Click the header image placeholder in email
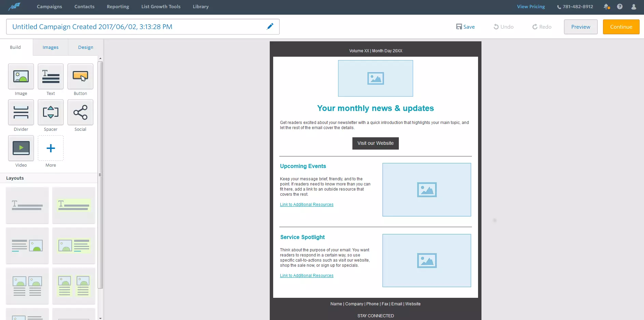 [x=375, y=78]
